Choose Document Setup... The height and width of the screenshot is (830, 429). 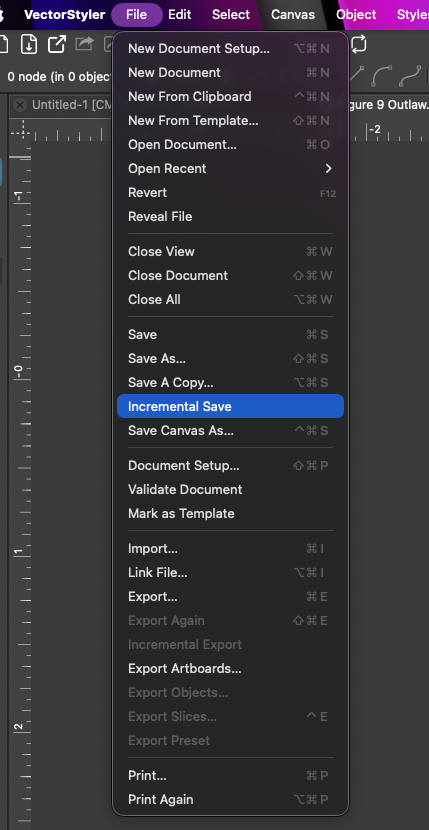230,466
